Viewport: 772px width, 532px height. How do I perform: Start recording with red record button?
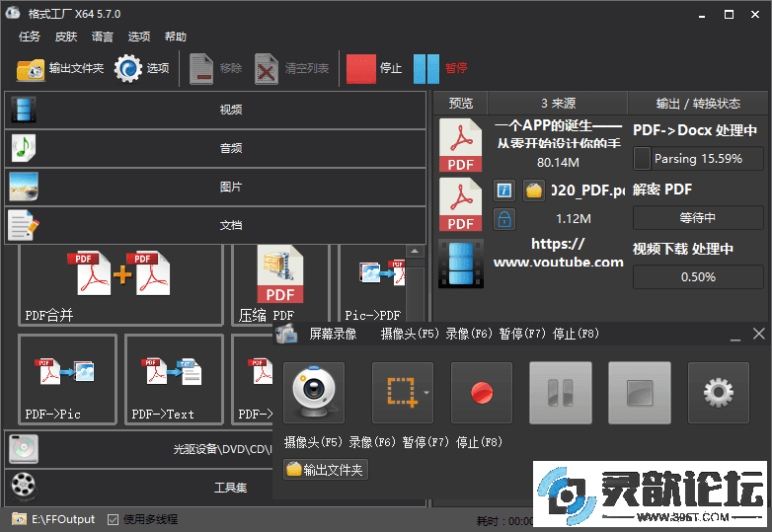(x=482, y=393)
